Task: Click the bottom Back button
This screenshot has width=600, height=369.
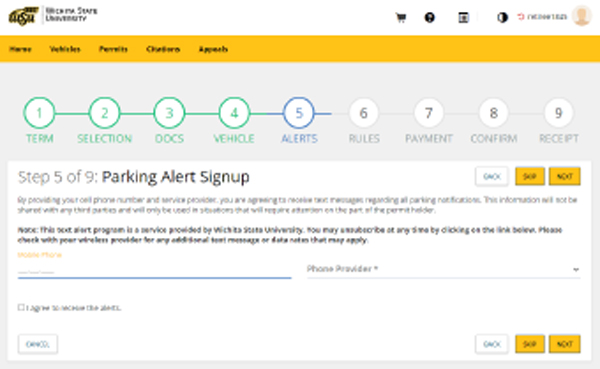Action: tap(492, 344)
